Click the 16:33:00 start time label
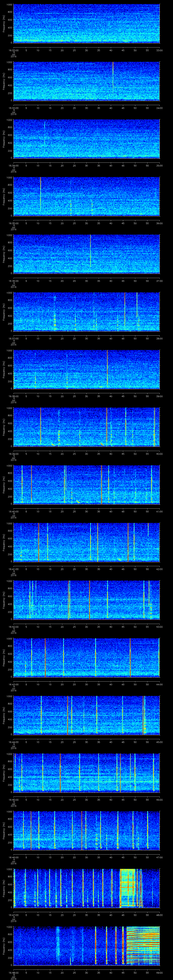This screenshot has width=173, height=980. tap(13, 108)
